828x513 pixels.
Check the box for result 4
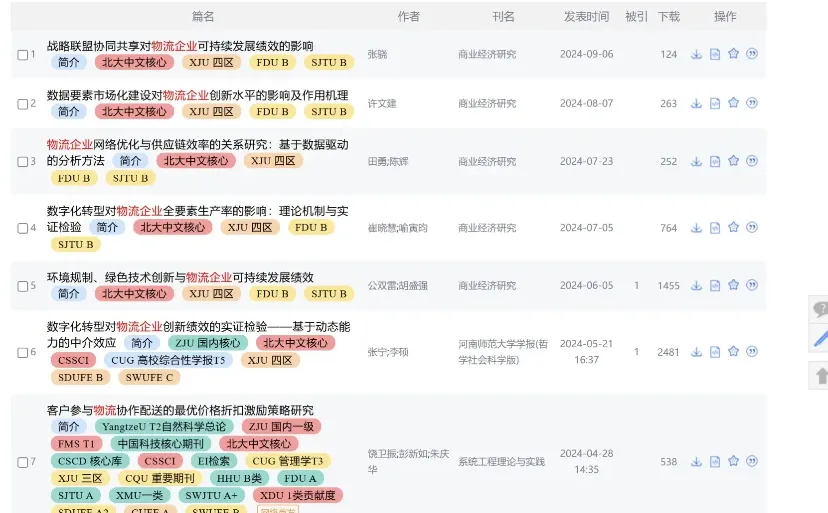(23, 228)
